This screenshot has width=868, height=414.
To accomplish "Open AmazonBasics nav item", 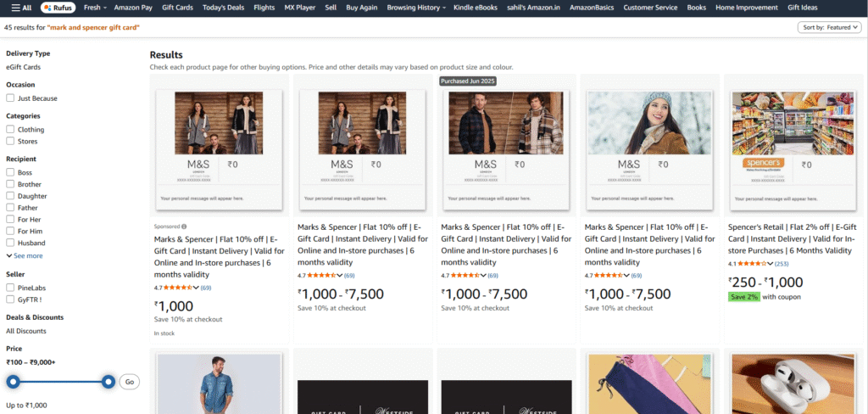I will pyautogui.click(x=592, y=8).
